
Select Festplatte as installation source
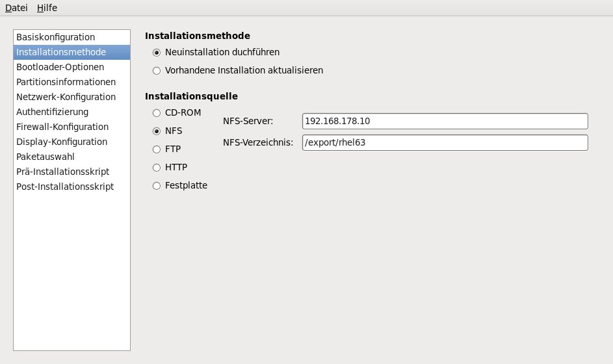click(156, 186)
